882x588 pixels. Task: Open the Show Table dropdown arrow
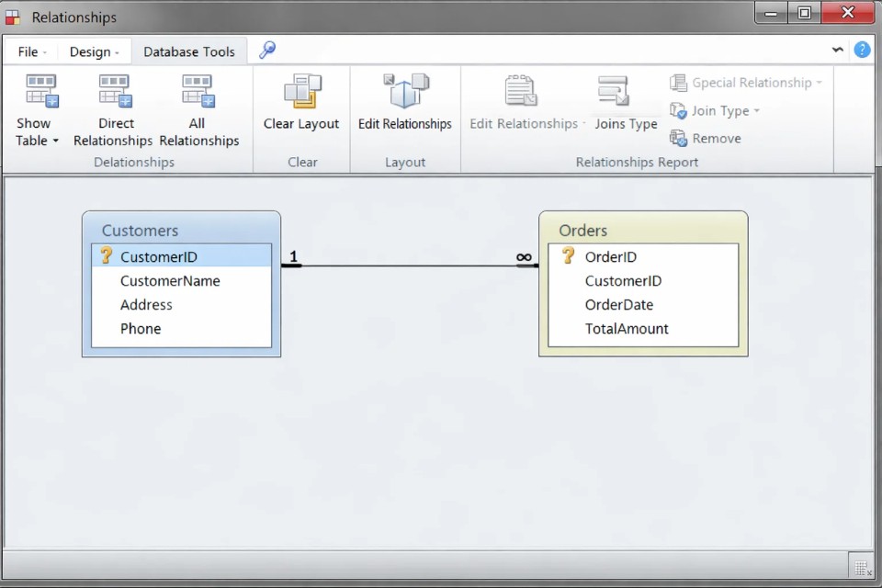click(x=55, y=141)
